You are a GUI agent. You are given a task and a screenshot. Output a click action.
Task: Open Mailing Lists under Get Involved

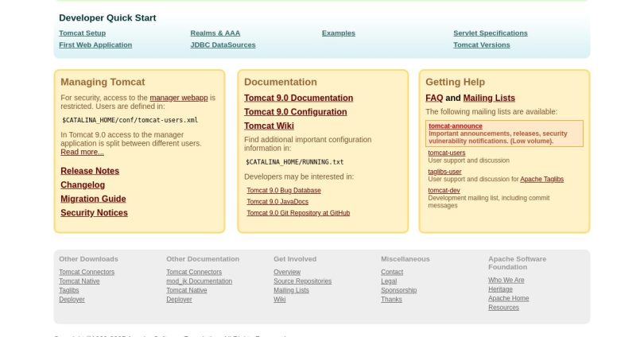(x=291, y=290)
